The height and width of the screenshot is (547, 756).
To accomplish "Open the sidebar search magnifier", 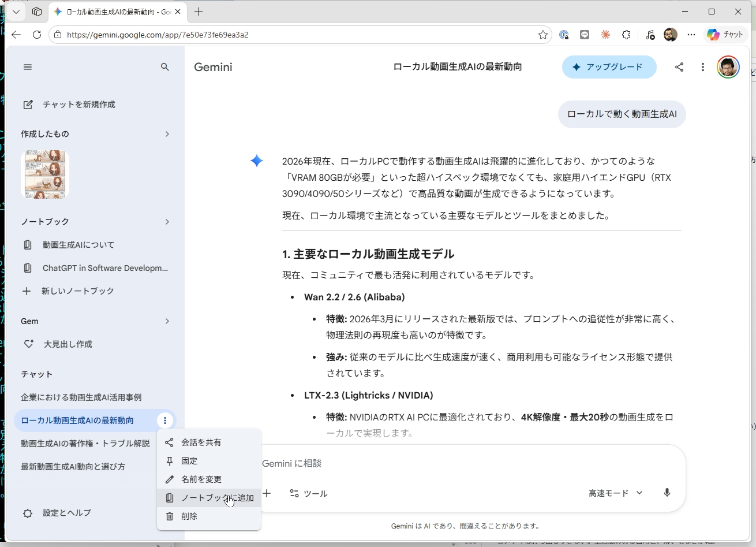I will point(165,67).
